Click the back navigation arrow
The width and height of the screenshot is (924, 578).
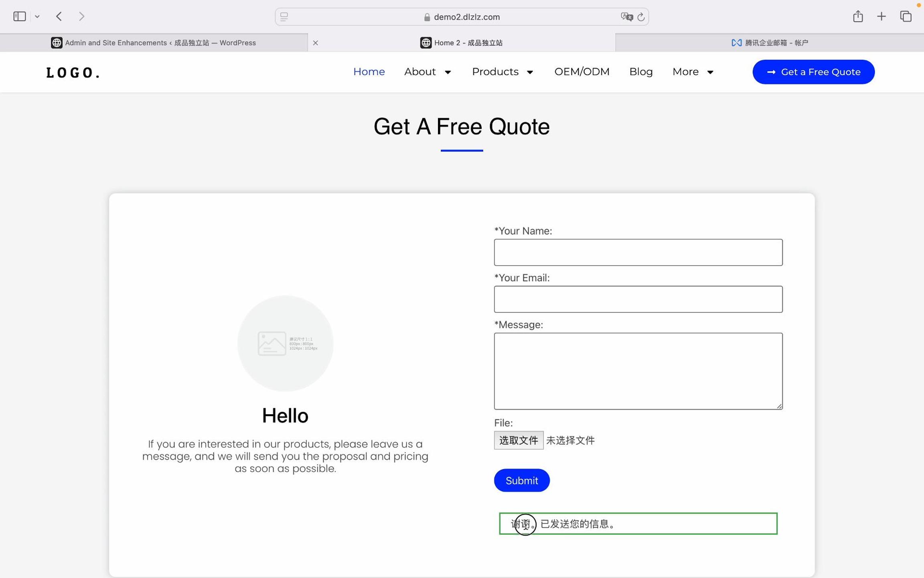[59, 16]
